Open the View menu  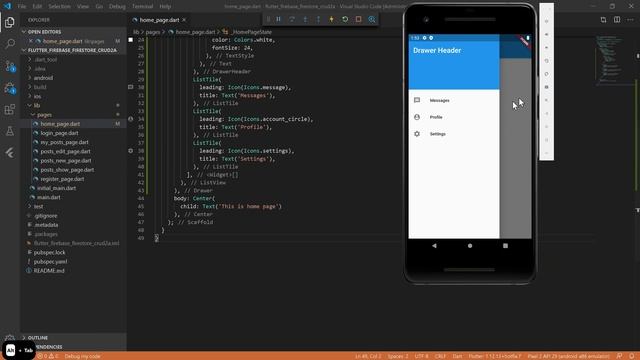coord(83,7)
